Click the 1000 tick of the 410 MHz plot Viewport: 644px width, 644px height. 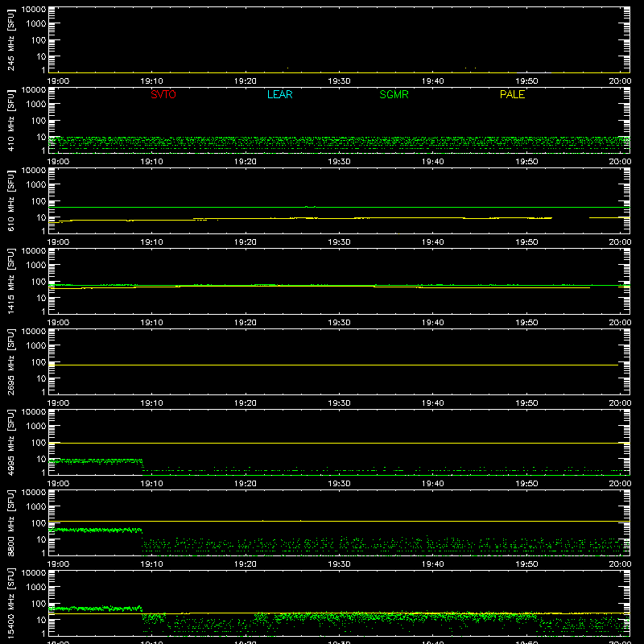pos(36,105)
